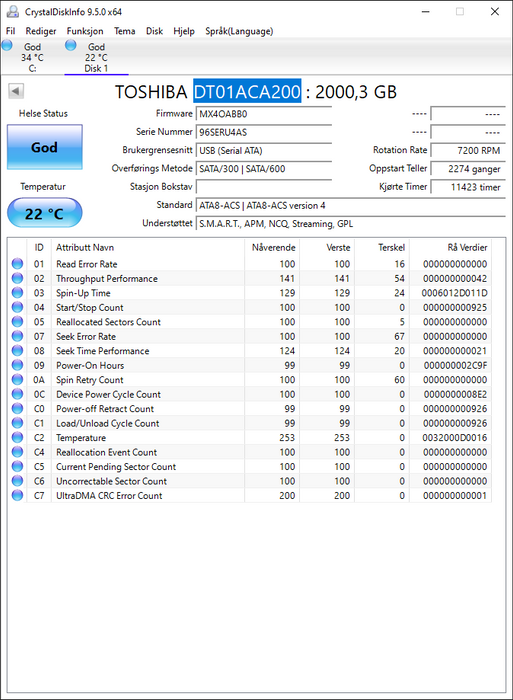Click the Oppstart Teller value 2274 ganger

click(468, 169)
